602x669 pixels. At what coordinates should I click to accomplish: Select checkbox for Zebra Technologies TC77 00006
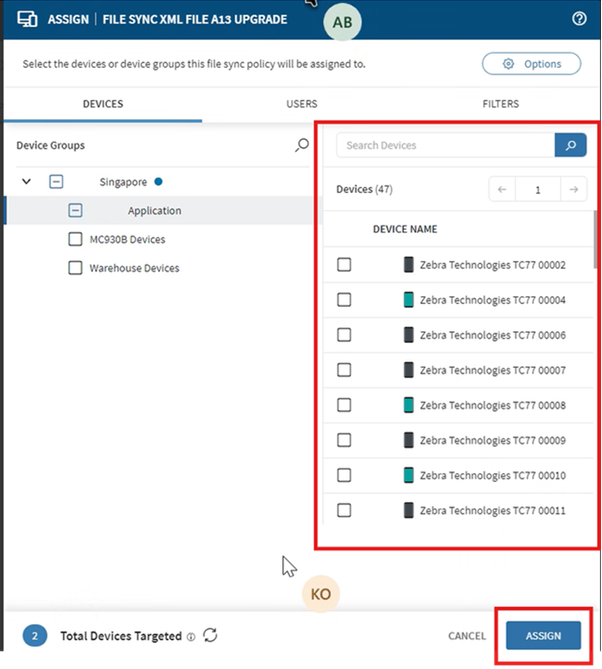pos(344,334)
